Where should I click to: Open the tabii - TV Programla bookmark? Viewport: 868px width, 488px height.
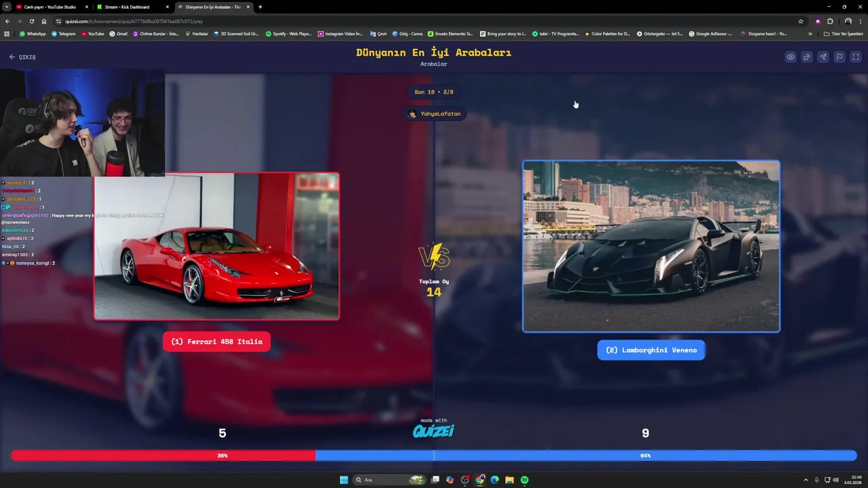click(555, 33)
